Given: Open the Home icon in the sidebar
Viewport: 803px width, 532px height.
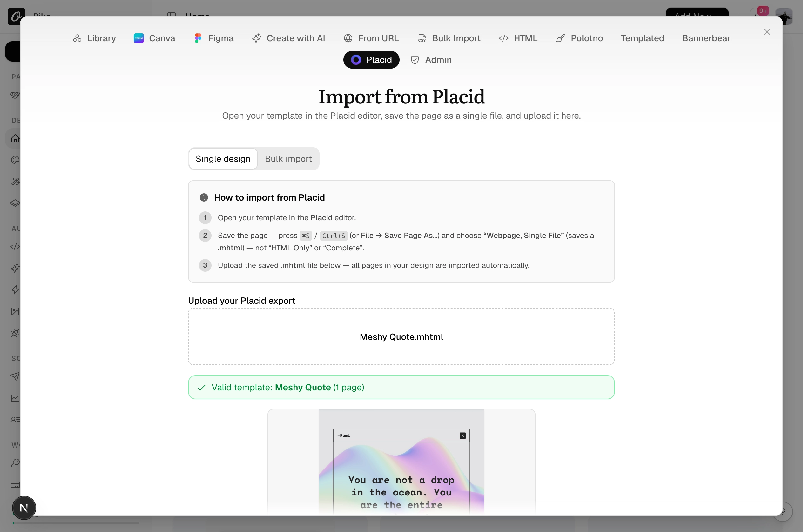Looking at the screenshot, I should click(x=15, y=138).
